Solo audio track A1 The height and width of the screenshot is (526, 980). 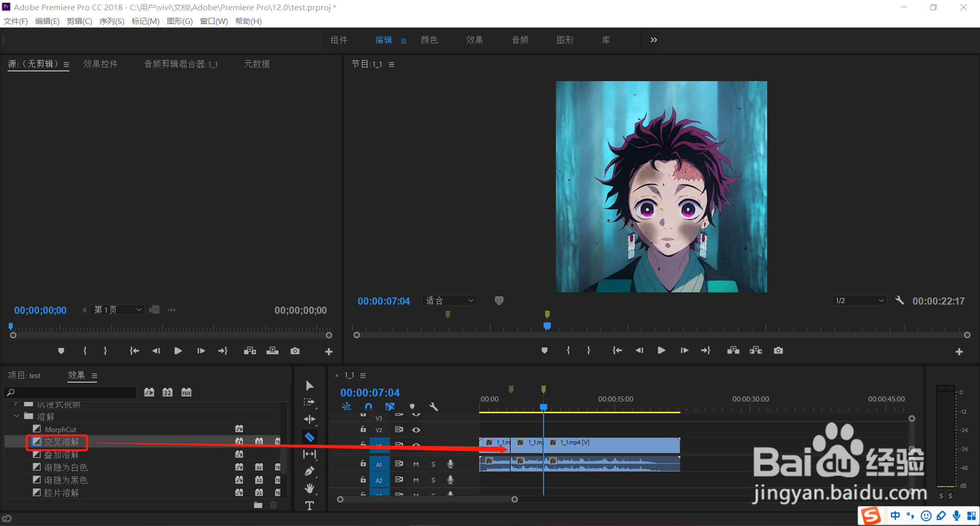click(x=433, y=464)
